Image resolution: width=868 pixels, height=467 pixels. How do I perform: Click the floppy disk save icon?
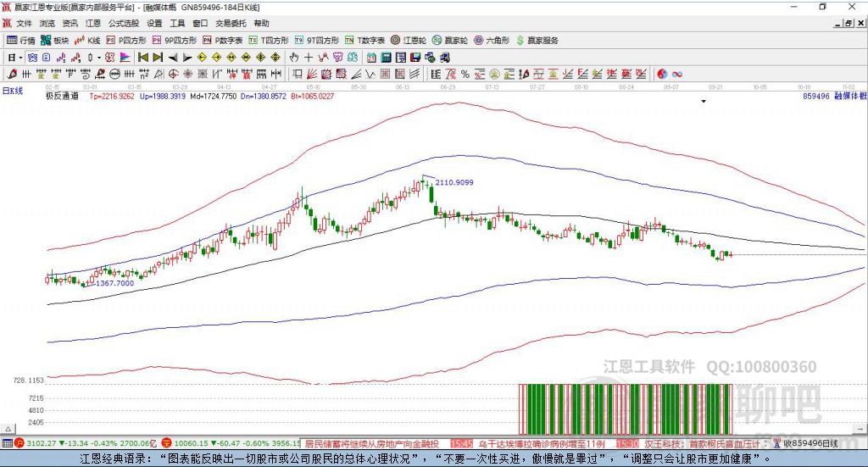415,58
